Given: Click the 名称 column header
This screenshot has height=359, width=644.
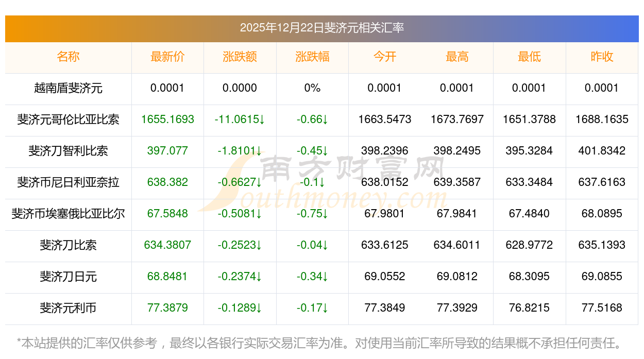Looking at the screenshot, I should coord(68,57).
